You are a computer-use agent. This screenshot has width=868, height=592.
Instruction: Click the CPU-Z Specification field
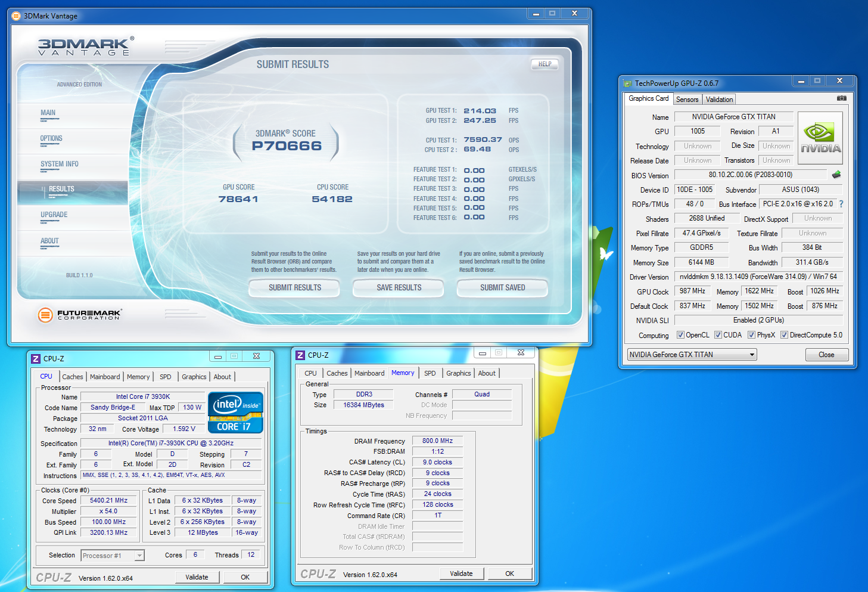coord(171,444)
